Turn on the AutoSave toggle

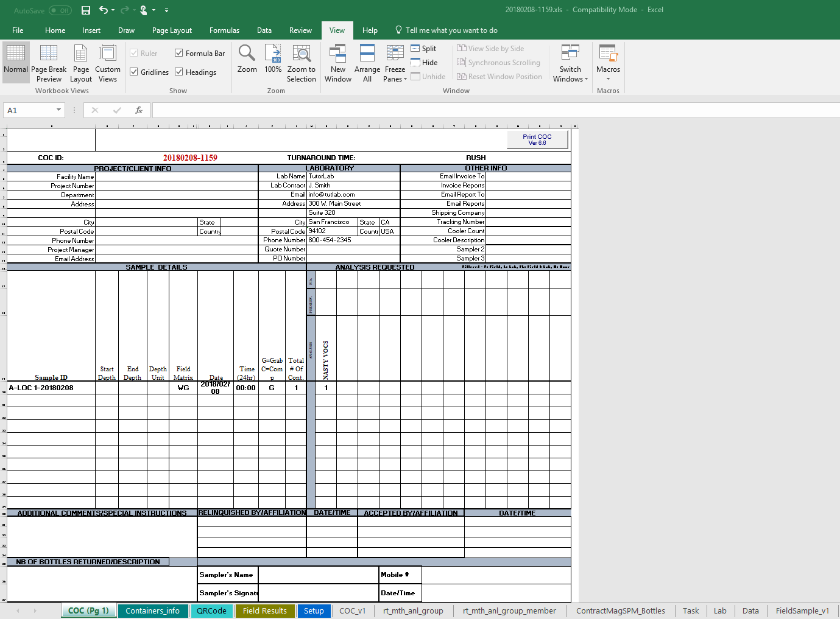tap(60, 10)
